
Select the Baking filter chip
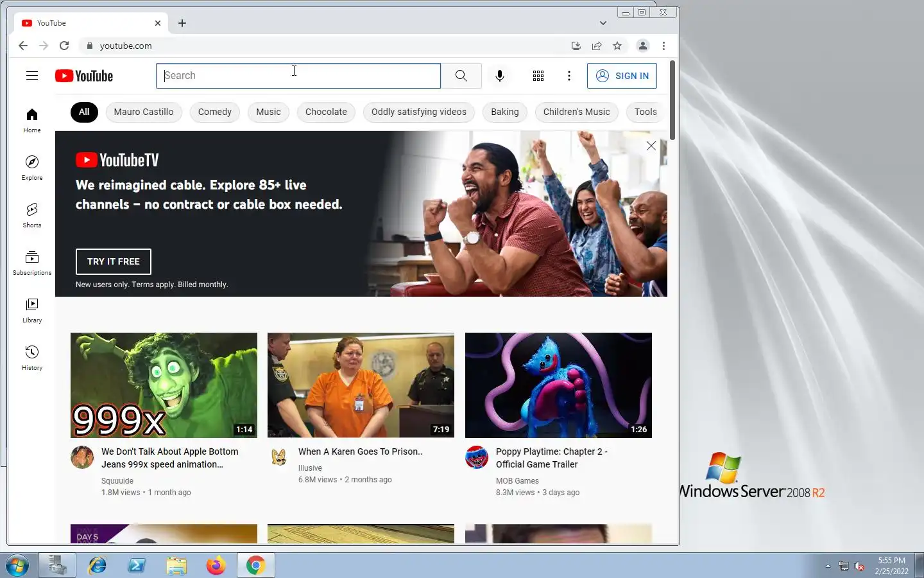coord(505,112)
